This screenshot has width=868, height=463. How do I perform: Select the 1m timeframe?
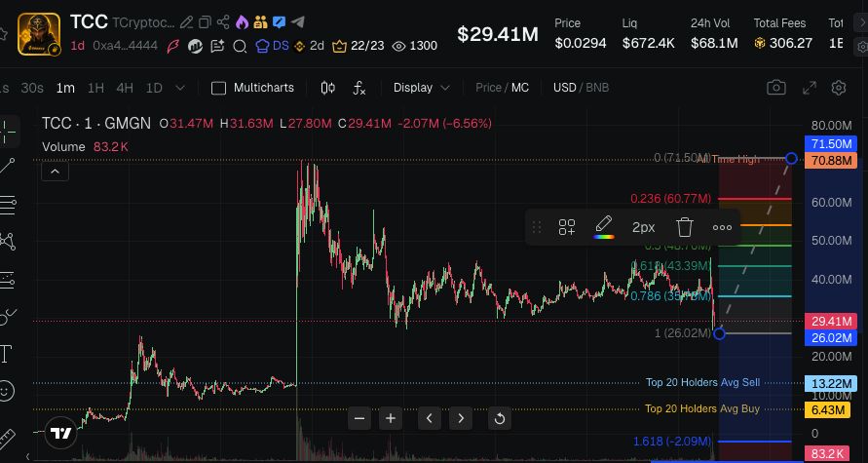point(65,88)
